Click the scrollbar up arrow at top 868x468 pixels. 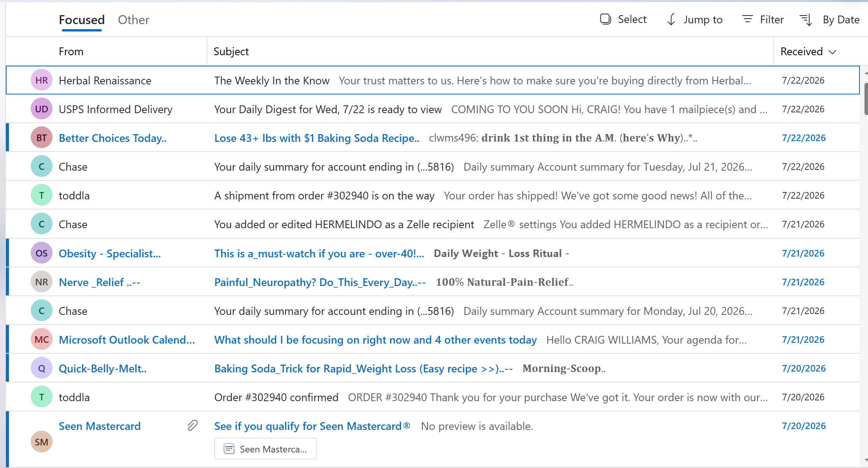point(866,73)
